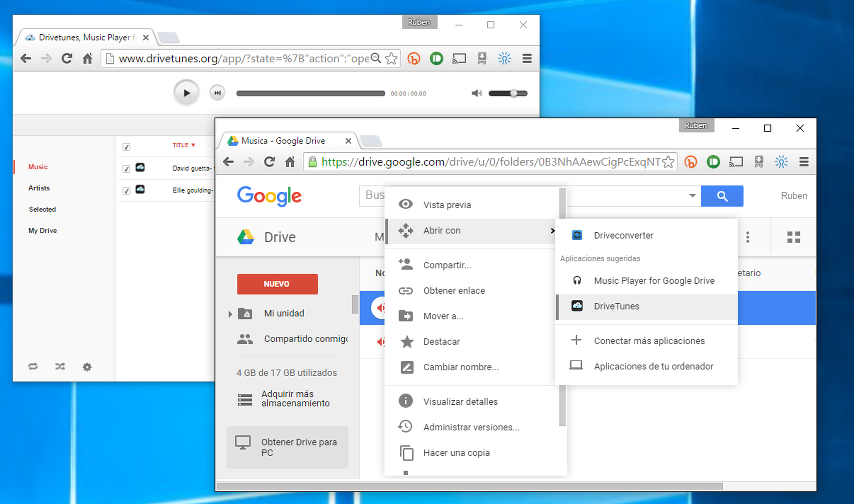This screenshot has width=854, height=504.
Task: Close the Musica - Google Drive tab
Action: point(348,141)
